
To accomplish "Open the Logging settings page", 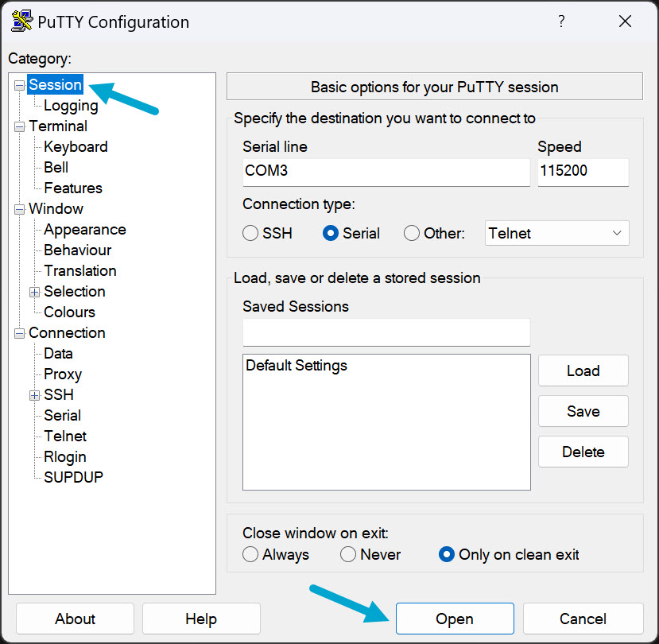I will 71,105.
